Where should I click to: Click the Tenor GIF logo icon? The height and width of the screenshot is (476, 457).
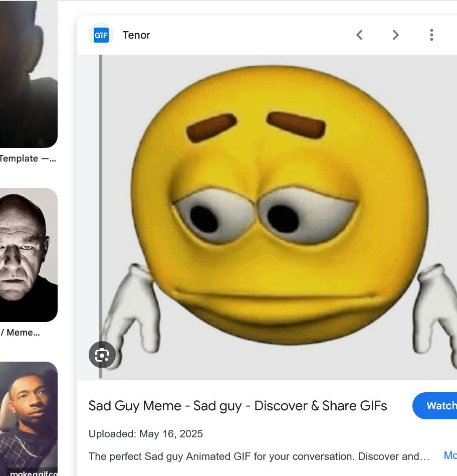(x=101, y=35)
